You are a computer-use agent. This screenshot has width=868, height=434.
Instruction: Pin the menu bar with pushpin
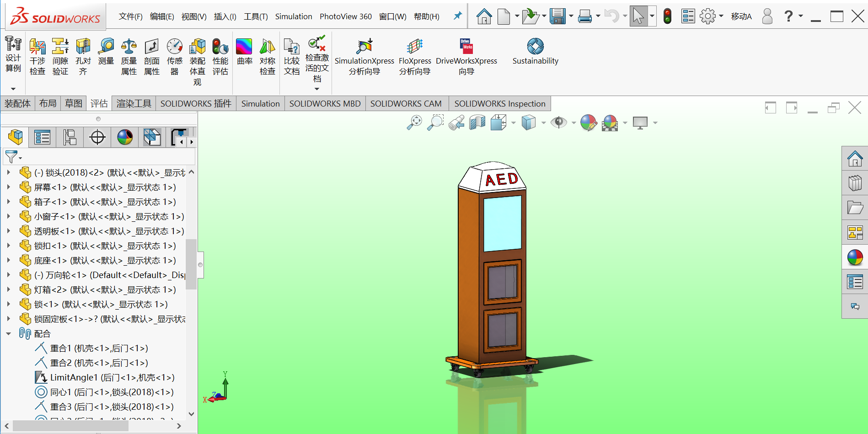click(x=457, y=16)
